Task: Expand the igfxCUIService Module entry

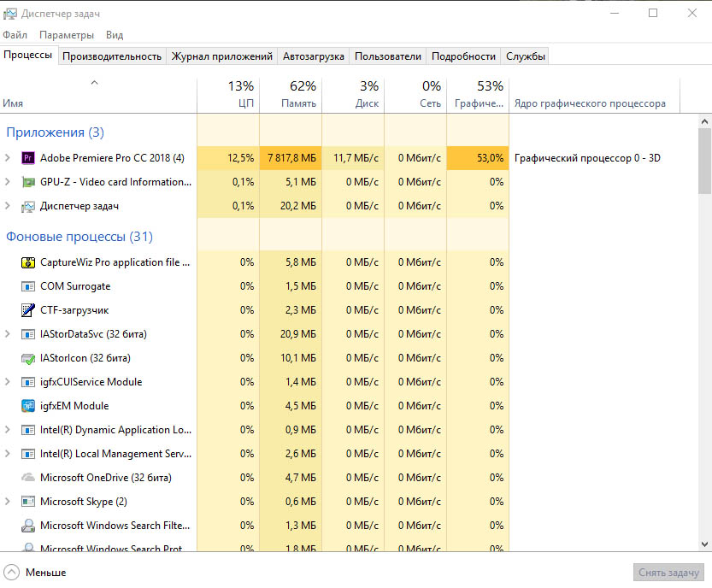Action: pyautogui.click(x=8, y=382)
